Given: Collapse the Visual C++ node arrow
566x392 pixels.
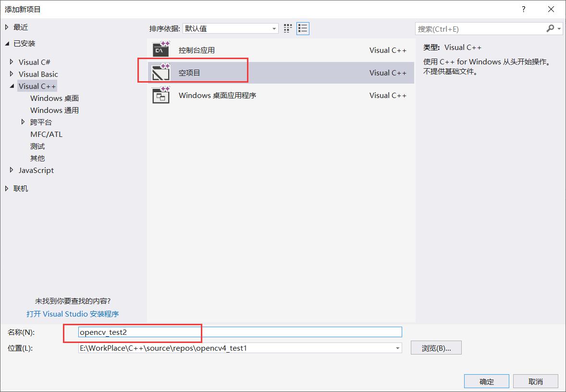Looking at the screenshot, I should (x=12, y=86).
